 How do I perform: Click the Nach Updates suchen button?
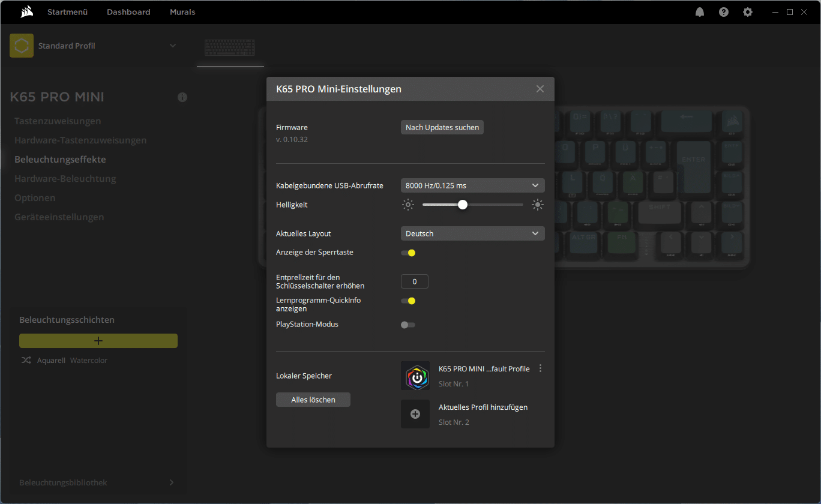442,127
